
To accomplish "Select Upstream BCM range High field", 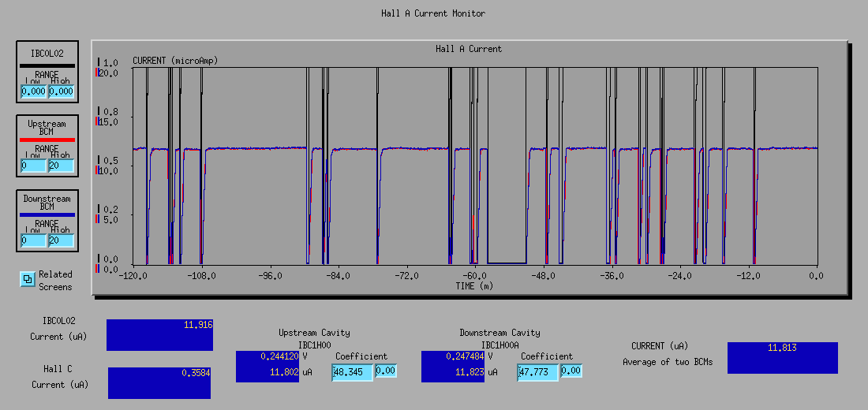I will (x=61, y=166).
